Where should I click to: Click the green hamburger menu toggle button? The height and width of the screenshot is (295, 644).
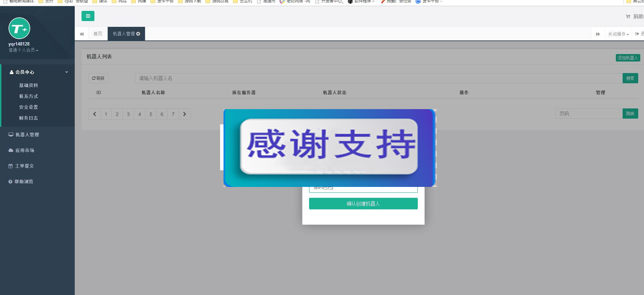(88, 16)
